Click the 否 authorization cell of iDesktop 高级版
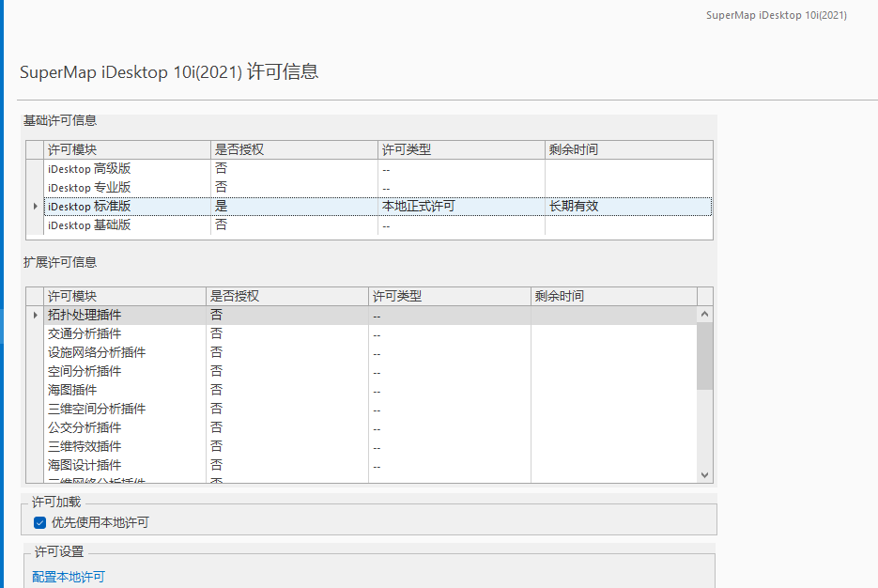The image size is (878, 588). (x=295, y=168)
